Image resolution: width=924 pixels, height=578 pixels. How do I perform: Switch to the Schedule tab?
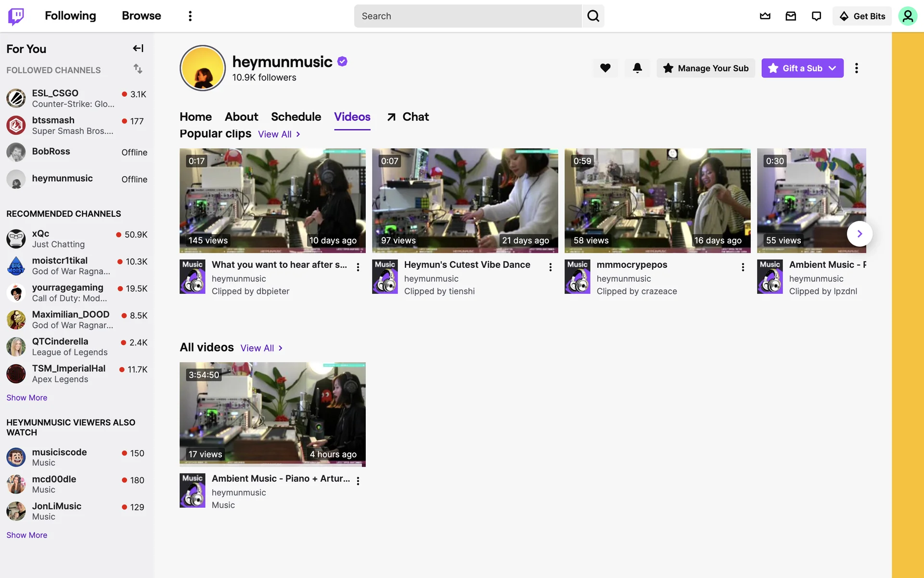(295, 117)
